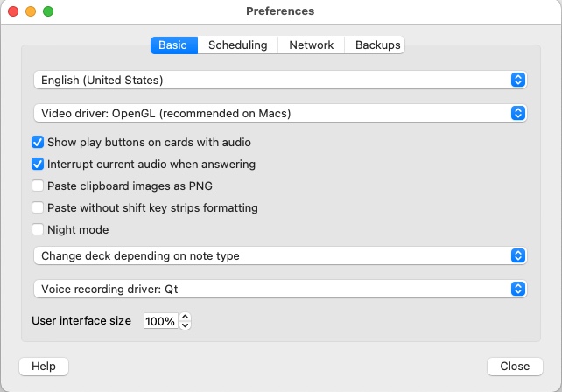Click the Close button
This screenshot has width=562, height=392.
click(515, 367)
